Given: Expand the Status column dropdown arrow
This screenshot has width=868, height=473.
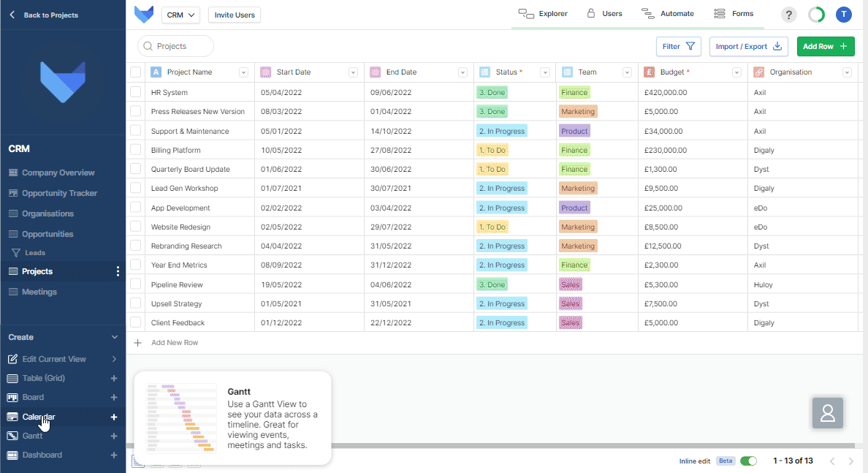Looking at the screenshot, I should pyautogui.click(x=544, y=72).
